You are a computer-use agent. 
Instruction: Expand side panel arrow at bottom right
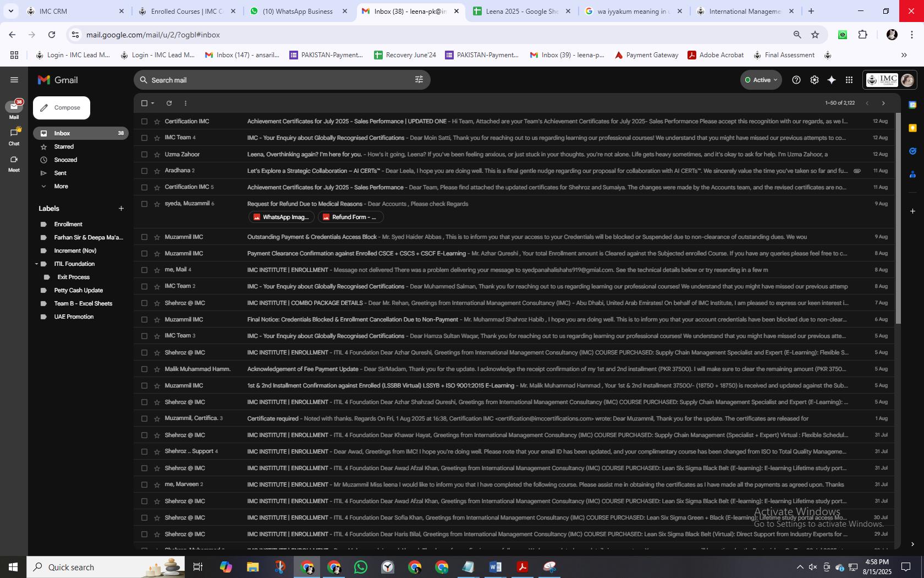point(912,544)
